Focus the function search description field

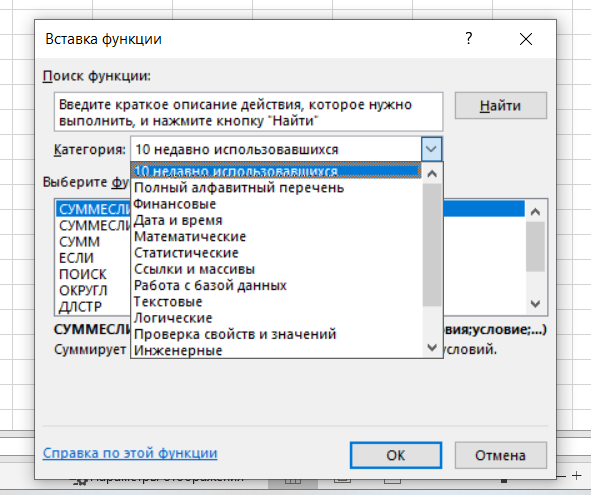248,112
